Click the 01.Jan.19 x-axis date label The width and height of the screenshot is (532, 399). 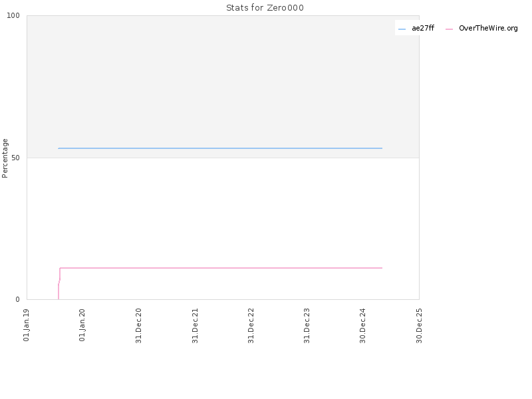click(x=26, y=325)
